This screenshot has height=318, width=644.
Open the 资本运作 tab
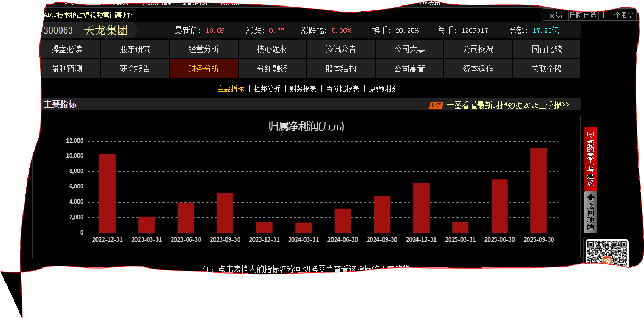point(478,69)
